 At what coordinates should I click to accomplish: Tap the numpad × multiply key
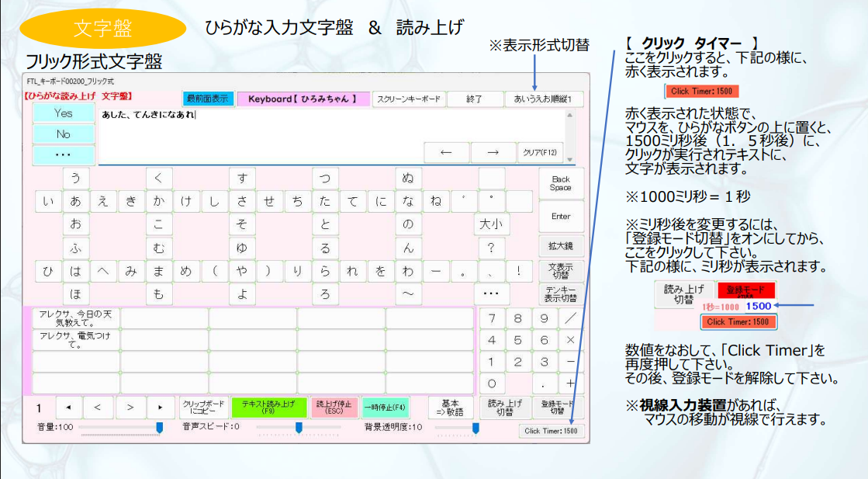pos(570,340)
